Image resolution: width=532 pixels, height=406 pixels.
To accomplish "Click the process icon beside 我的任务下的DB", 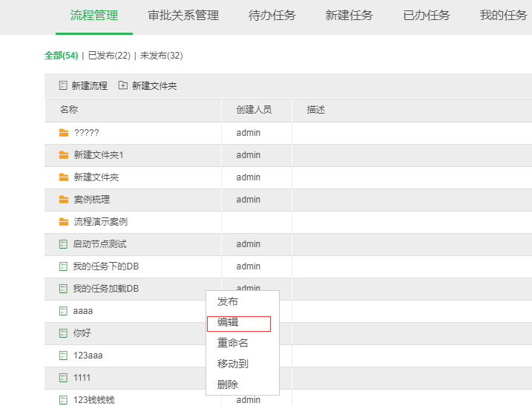I will click(63, 266).
